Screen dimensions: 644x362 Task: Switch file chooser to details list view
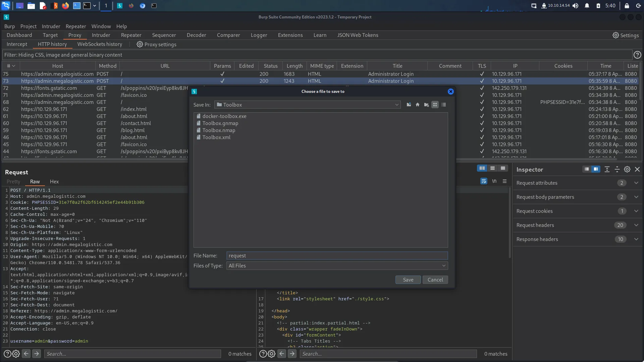coord(444,105)
